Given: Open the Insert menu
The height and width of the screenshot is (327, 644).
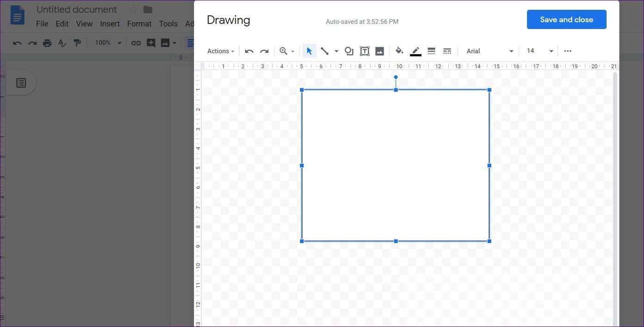Looking at the screenshot, I should click(x=110, y=24).
